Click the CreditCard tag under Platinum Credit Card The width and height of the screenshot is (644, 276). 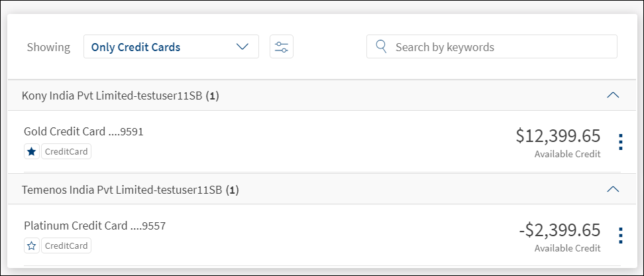[x=66, y=246]
